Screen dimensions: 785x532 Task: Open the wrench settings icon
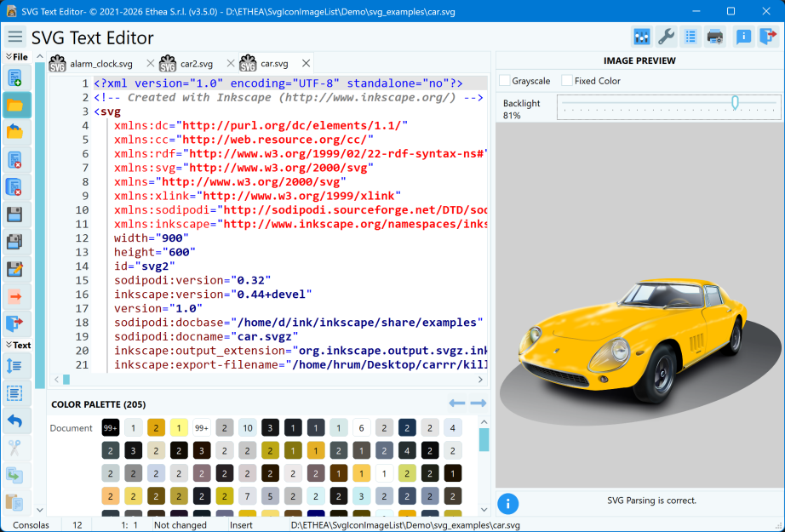(667, 37)
